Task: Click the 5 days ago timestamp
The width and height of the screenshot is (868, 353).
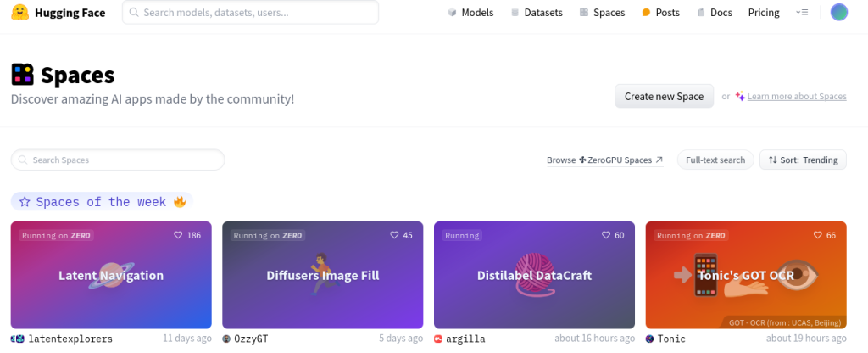Action: [x=401, y=338]
